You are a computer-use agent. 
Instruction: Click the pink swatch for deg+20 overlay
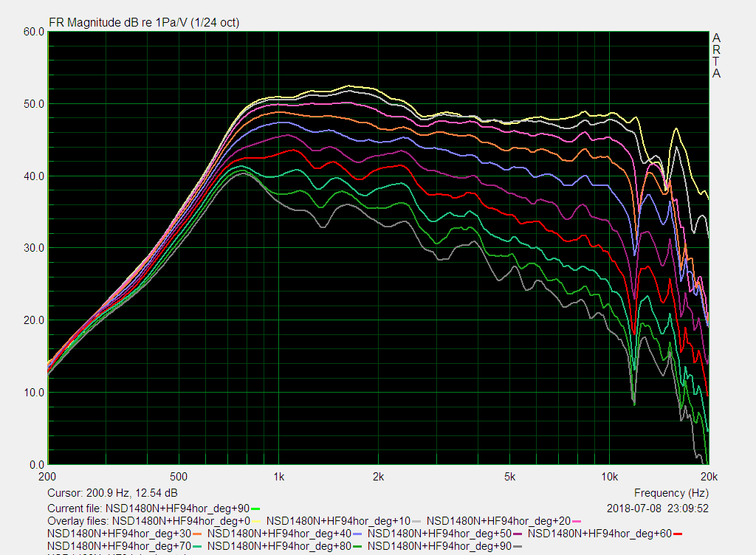click(576, 522)
